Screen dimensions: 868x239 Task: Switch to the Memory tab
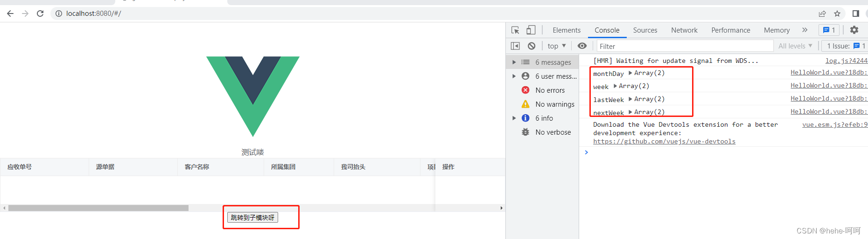point(777,30)
